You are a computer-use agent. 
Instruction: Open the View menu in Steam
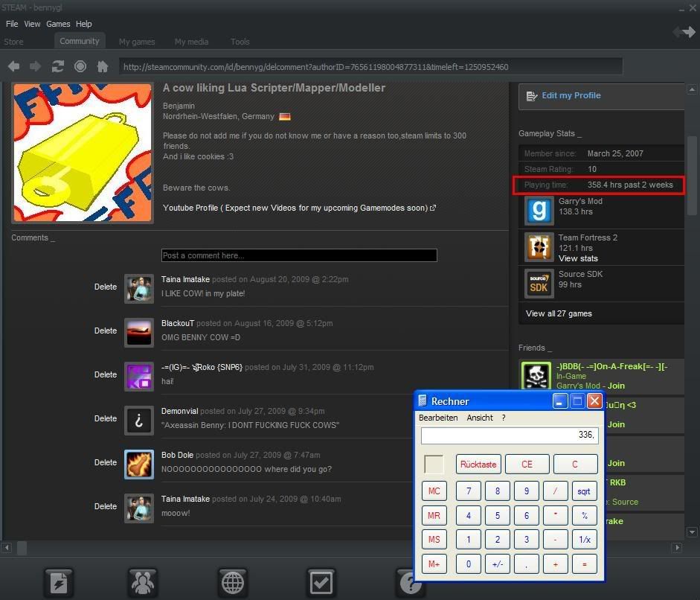pyautogui.click(x=32, y=24)
